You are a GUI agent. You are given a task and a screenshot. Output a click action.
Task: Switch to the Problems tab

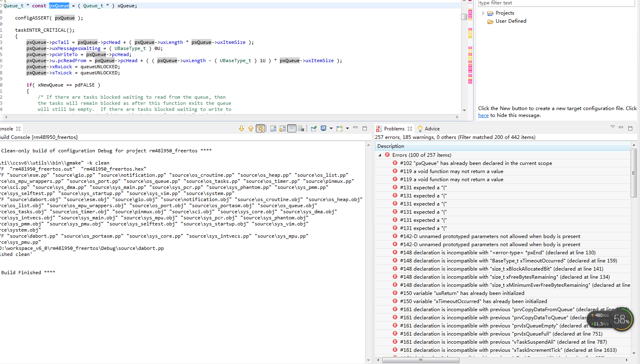point(394,129)
